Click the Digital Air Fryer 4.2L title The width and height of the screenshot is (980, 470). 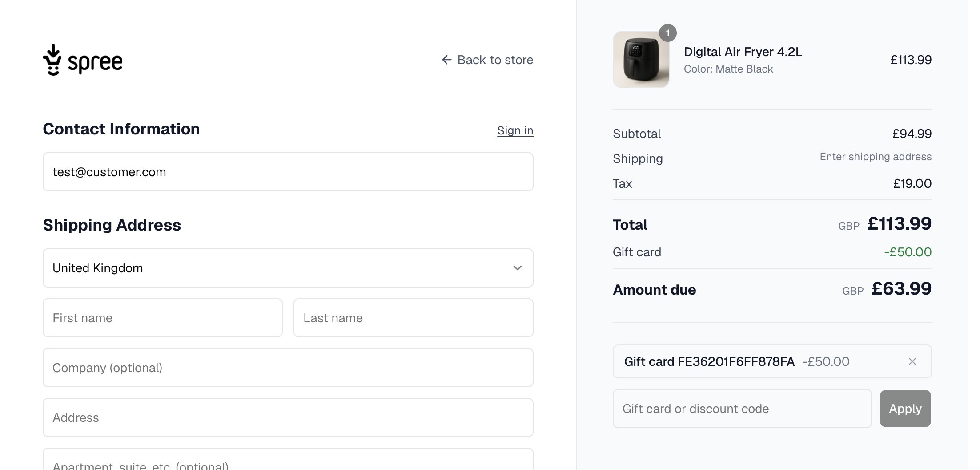point(743,52)
